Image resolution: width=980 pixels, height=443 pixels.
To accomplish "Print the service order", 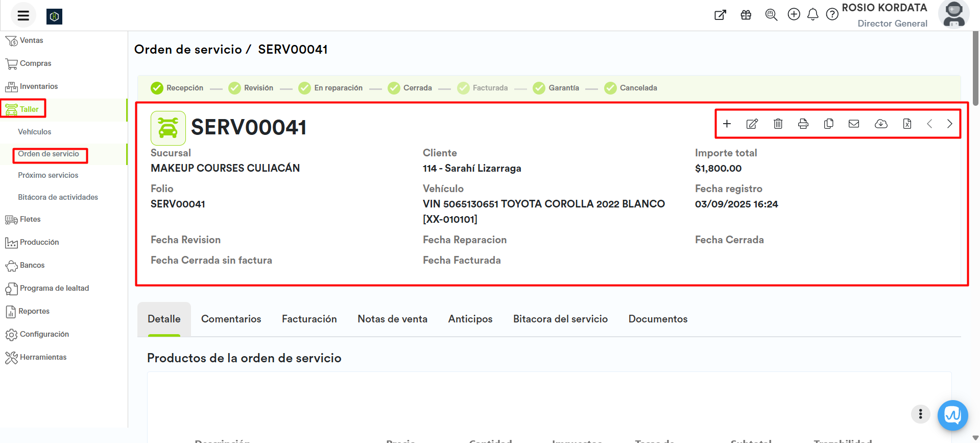I will 803,124.
